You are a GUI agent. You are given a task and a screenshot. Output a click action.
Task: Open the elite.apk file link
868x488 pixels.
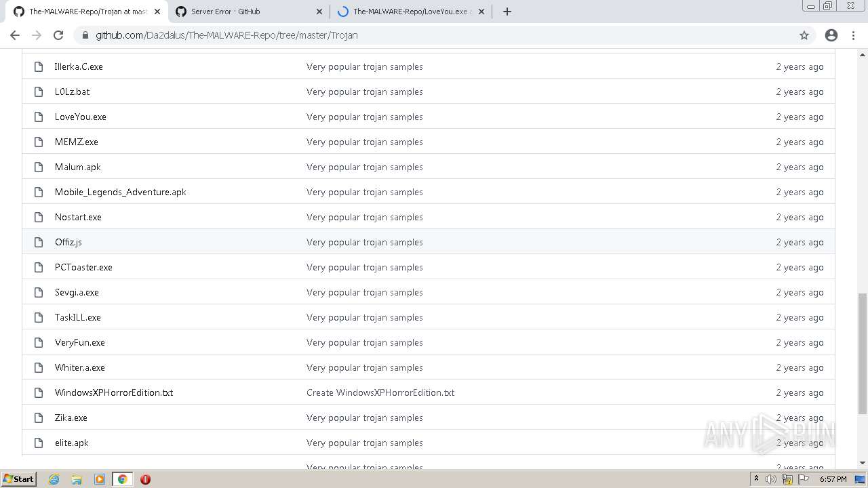tap(72, 443)
